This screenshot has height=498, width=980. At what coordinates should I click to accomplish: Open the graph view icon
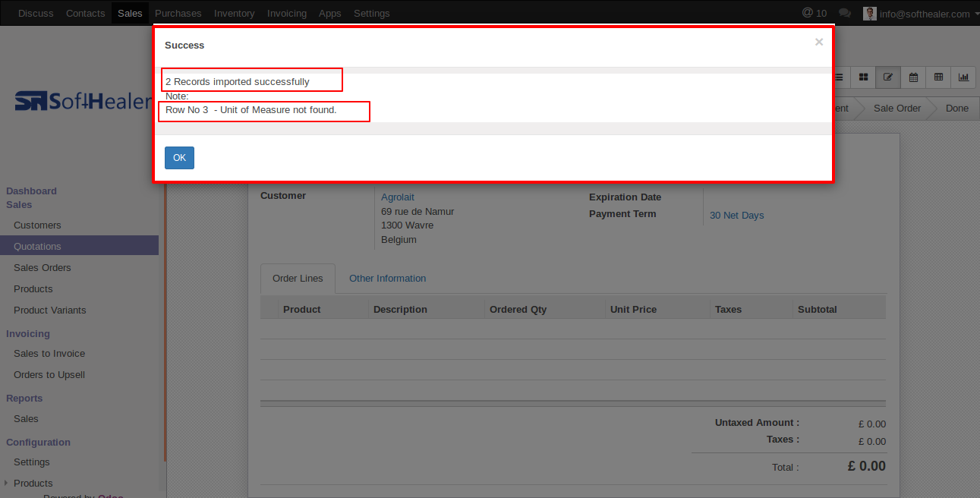(963, 77)
